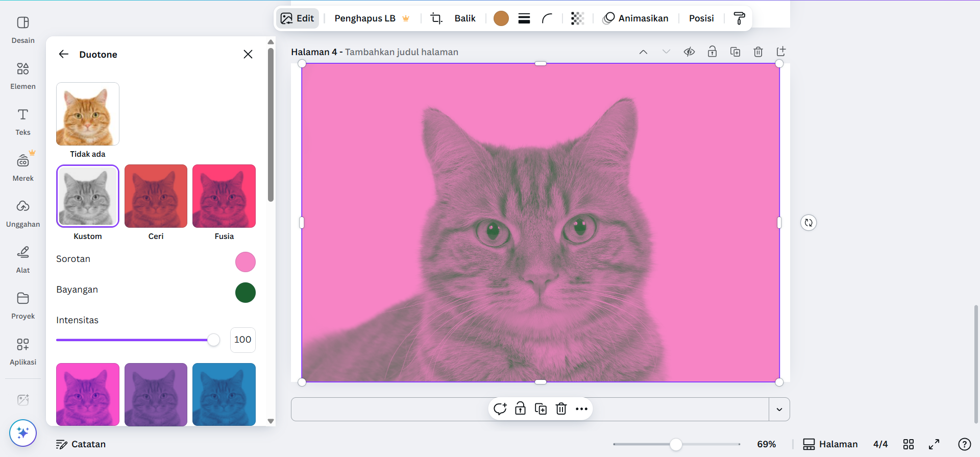
Task: Delete page 4 with trash icon
Action: 758,52
